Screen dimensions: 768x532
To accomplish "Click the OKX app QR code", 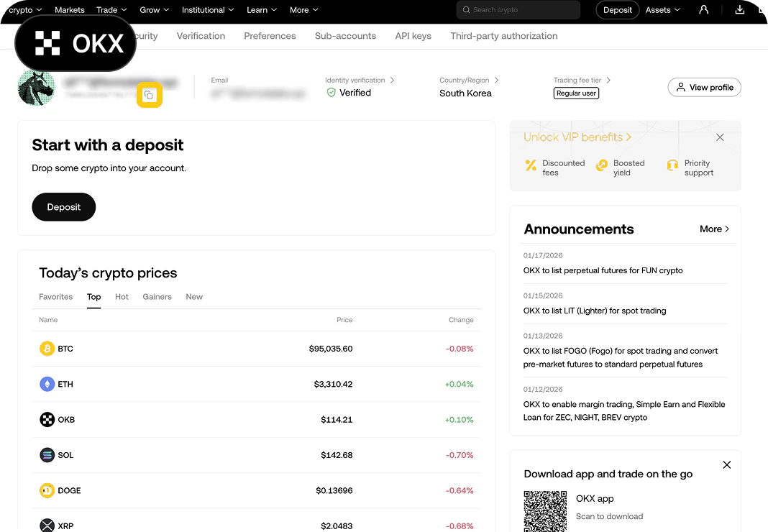I will [545, 511].
